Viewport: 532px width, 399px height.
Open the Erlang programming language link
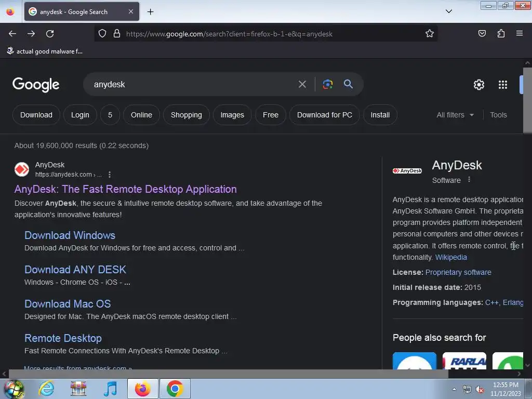(513, 302)
